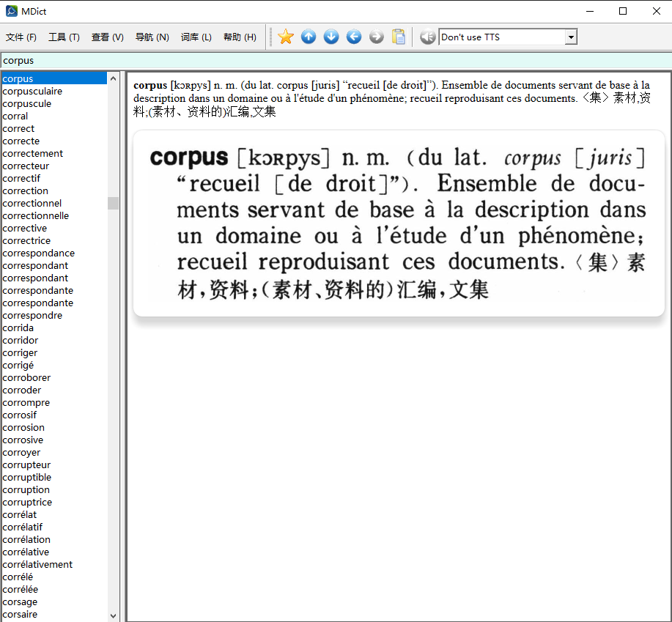Open the "Don't use TTS" dropdown
The image size is (672, 622).
(x=571, y=37)
